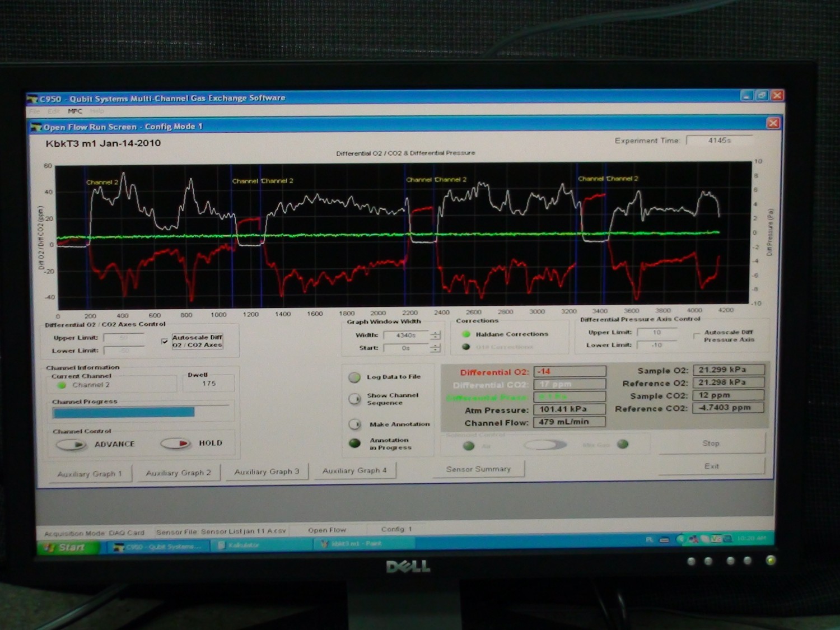Click the Advance channel control switch

(x=71, y=445)
